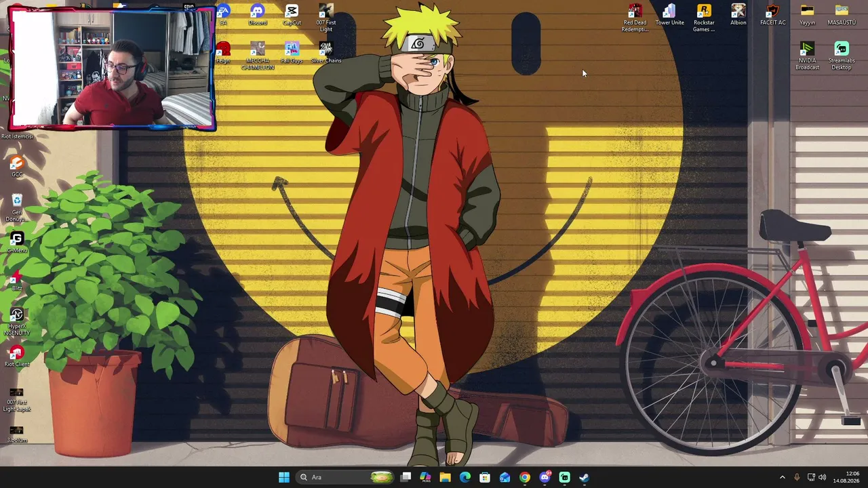
Task: Select the Geri Dönüşüm recycle bin icon
Action: click(x=17, y=208)
